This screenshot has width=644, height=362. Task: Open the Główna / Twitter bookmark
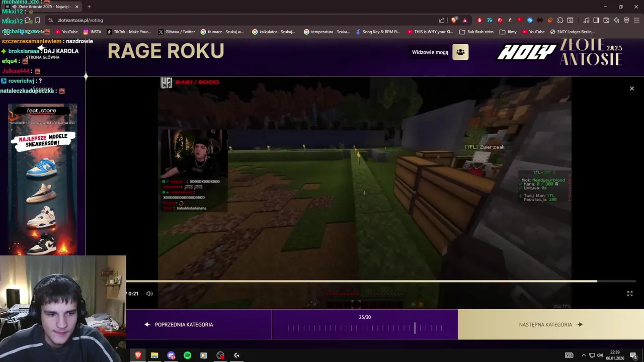pyautogui.click(x=177, y=32)
